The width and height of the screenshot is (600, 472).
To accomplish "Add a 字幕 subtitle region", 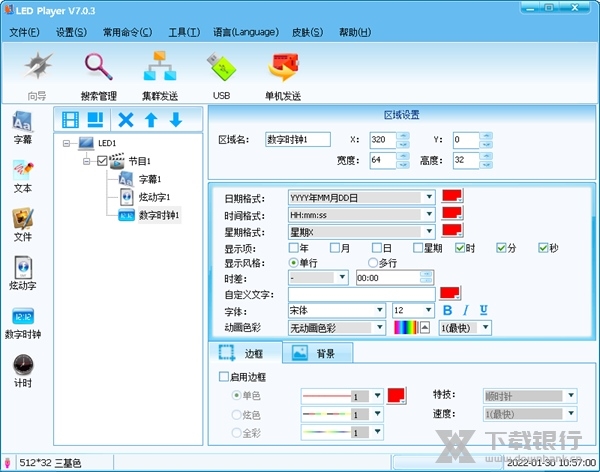I will 23,128.
